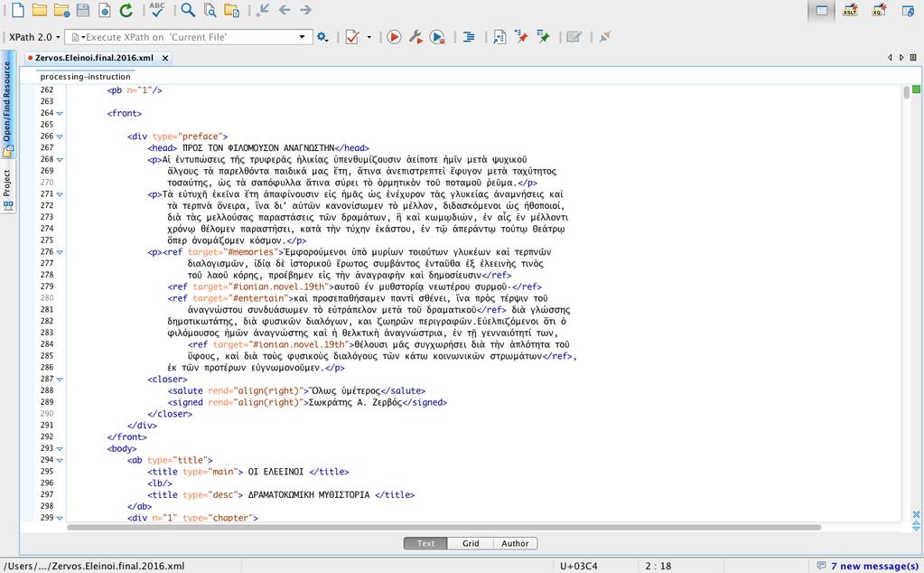Create a new document
Viewport: 924px width, 573px height.
(18, 9)
